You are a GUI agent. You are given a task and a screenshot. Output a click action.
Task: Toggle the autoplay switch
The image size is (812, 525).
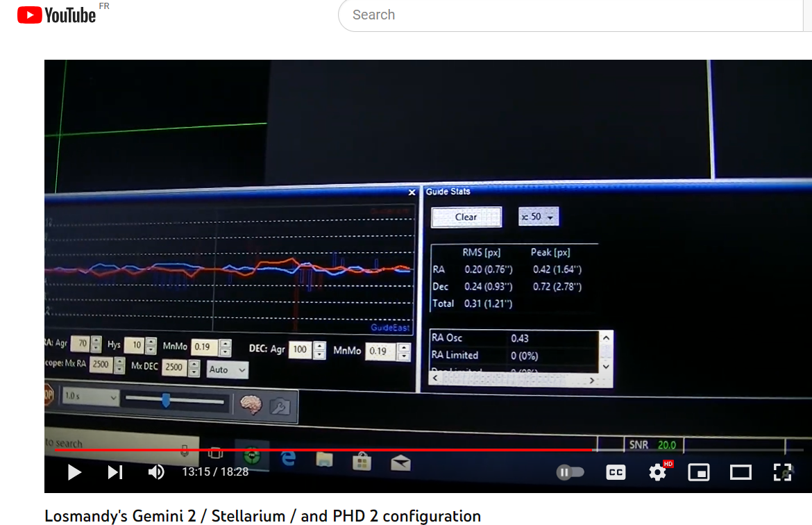tap(570, 472)
